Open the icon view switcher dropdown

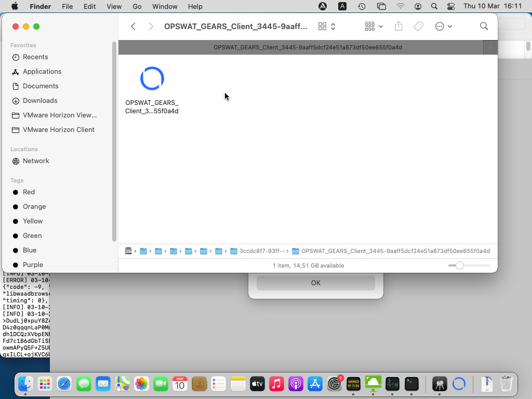click(x=327, y=26)
